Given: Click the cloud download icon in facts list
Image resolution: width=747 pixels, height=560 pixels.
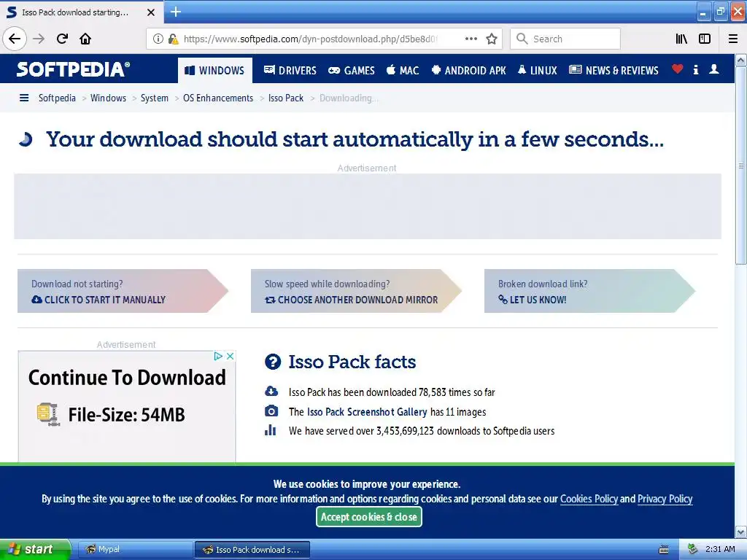Looking at the screenshot, I should point(271,392).
